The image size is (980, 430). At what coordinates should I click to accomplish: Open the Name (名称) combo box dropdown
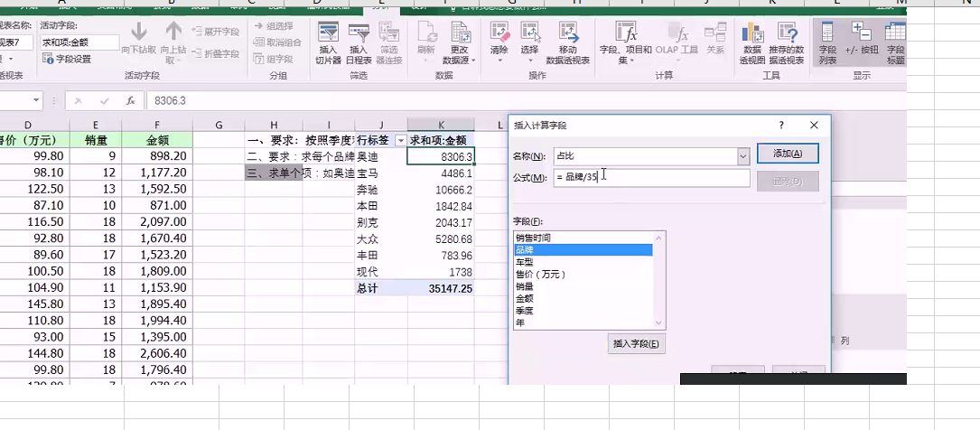pyautogui.click(x=743, y=156)
